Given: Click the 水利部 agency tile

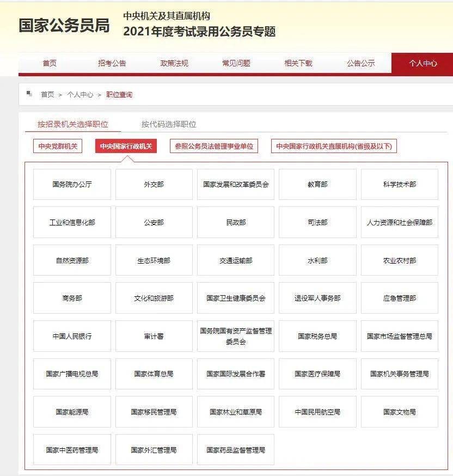Looking at the screenshot, I should (x=317, y=260).
